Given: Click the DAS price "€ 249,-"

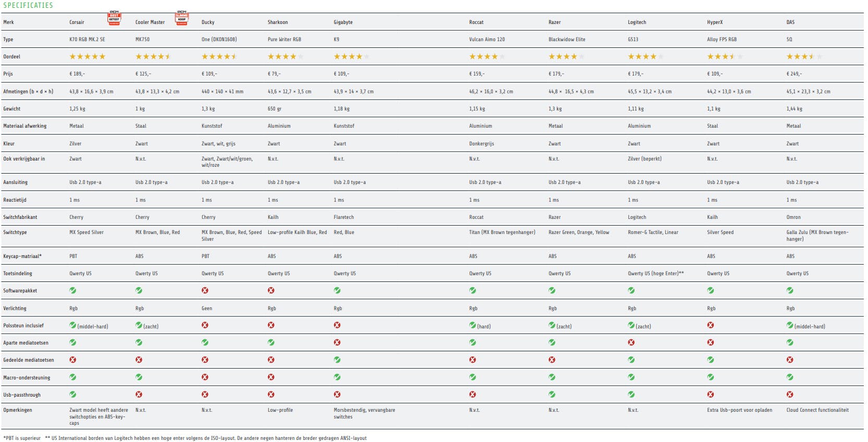Looking at the screenshot, I should click(x=794, y=74).
